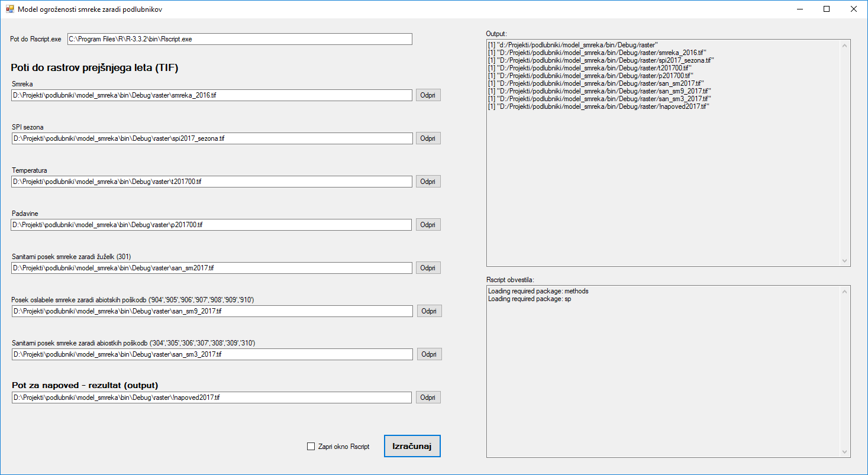This screenshot has width=868, height=475.
Task: Click the Izračunaj button
Action: [412, 447]
